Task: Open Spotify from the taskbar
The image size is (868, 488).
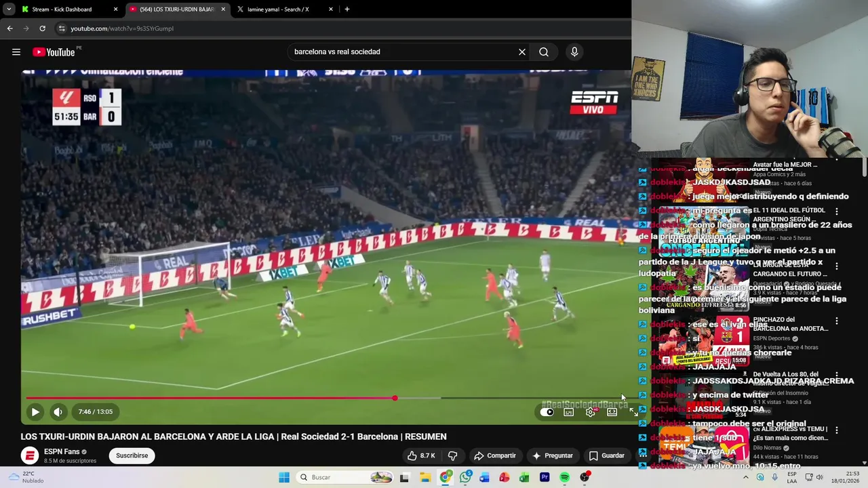Action: click(x=564, y=477)
